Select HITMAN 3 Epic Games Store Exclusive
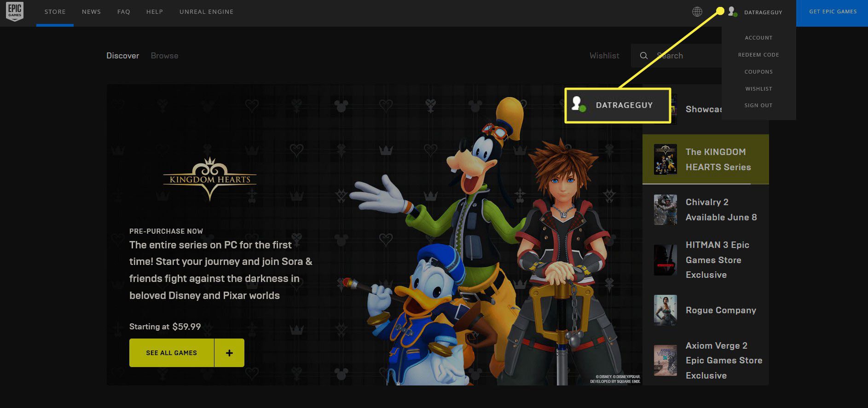 (706, 260)
